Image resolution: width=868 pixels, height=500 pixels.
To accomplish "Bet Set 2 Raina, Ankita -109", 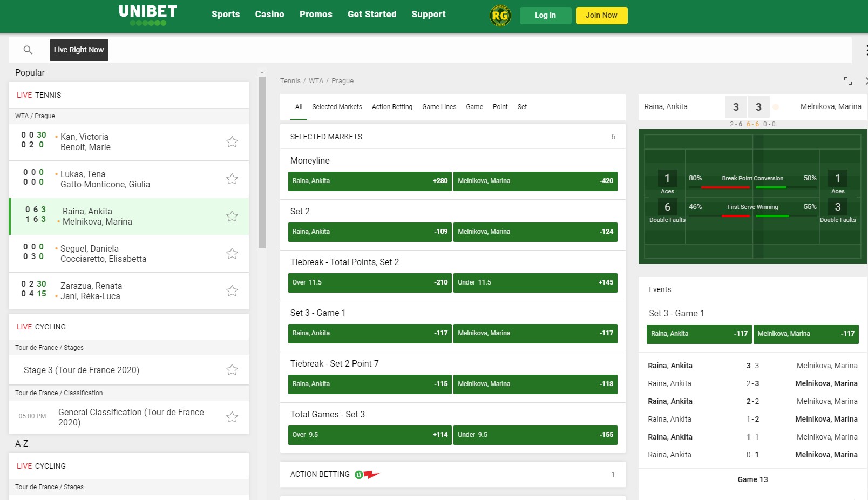I will click(x=370, y=232).
